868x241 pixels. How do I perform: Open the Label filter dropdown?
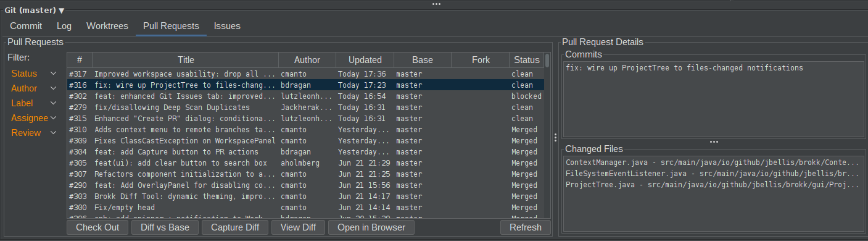point(33,103)
